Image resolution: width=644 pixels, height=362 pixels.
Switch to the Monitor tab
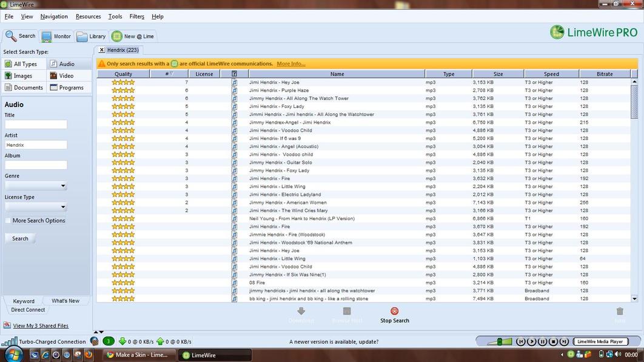[56, 36]
